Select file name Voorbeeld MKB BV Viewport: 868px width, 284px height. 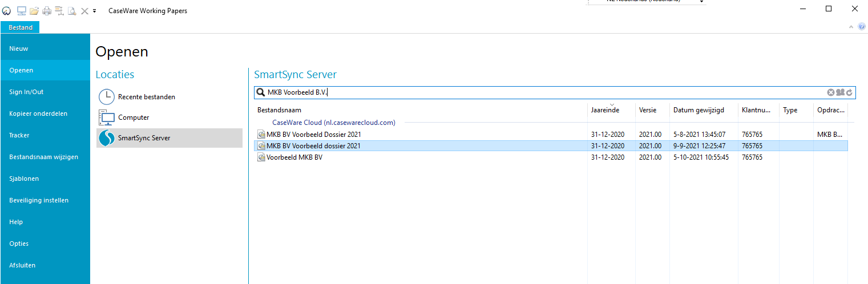pyautogui.click(x=294, y=157)
